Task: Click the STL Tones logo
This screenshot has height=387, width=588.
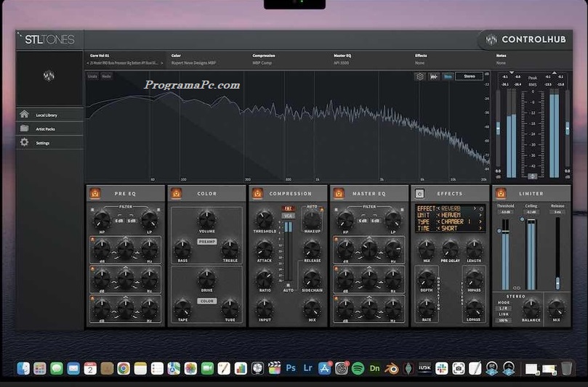Action: pyautogui.click(x=49, y=39)
